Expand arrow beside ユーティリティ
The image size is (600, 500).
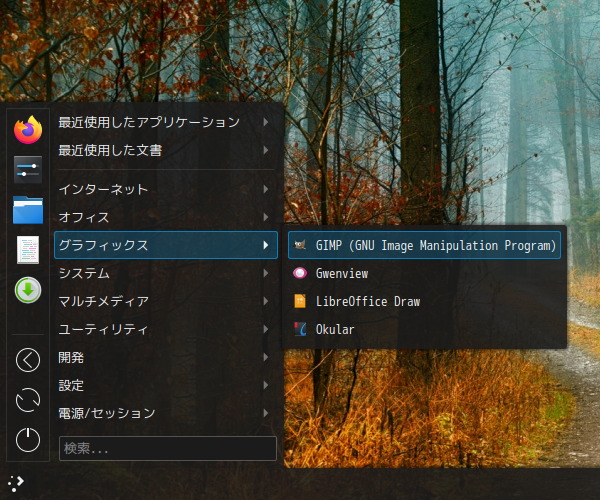[266, 329]
